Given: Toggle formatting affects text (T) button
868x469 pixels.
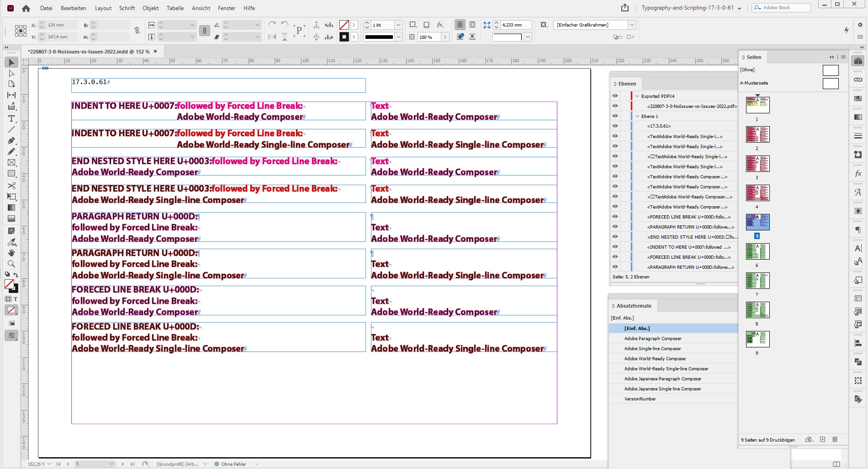Looking at the screenshot, I should [x=16, y=299].
